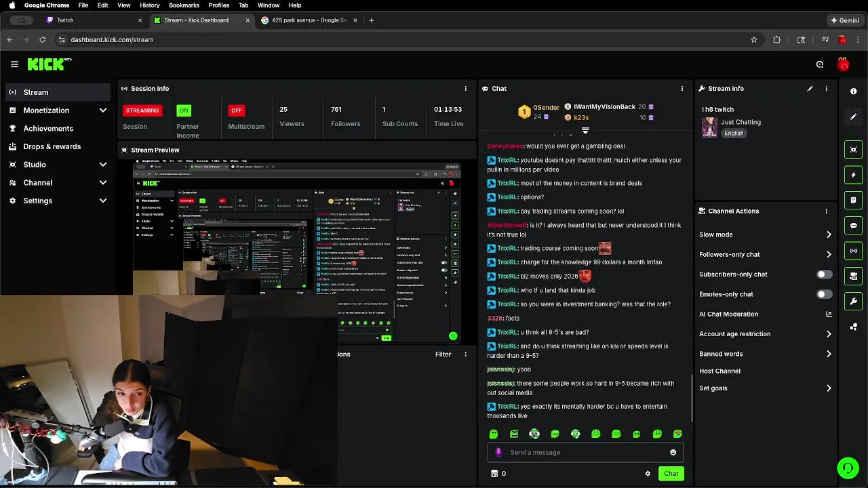Screen dimensions: 868x488
Task: Edit stream info with the pencil in panel header
Action: tap(810, 89)
